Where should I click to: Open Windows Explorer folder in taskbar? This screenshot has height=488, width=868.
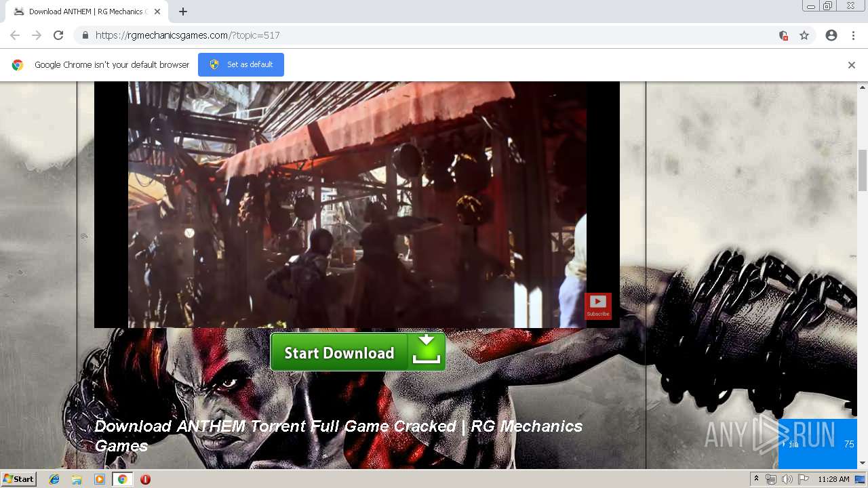77,479
